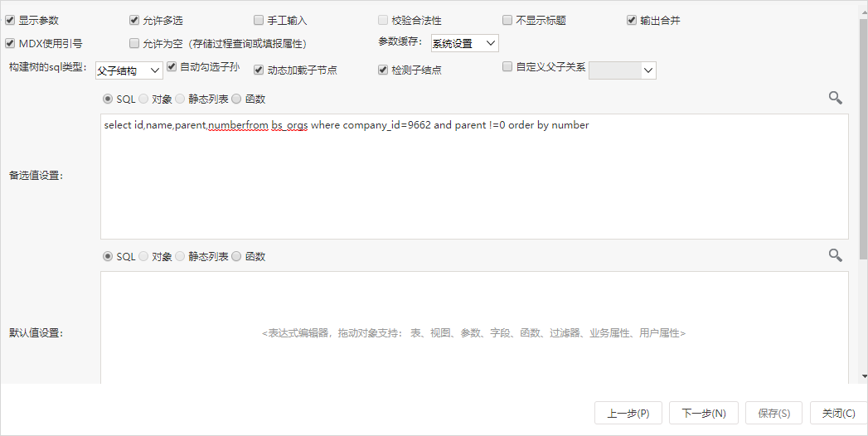Select 对象 radio for 默认值设置
The height and width of the screenshot is (436, 868).
[x=143, y=256]
